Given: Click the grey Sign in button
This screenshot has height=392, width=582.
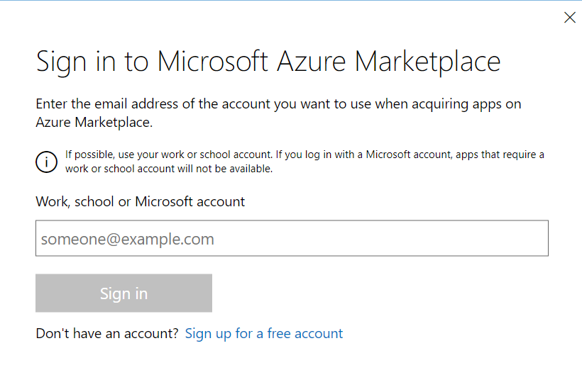Looking at the screenshot, I should click(x=123, y=293).
